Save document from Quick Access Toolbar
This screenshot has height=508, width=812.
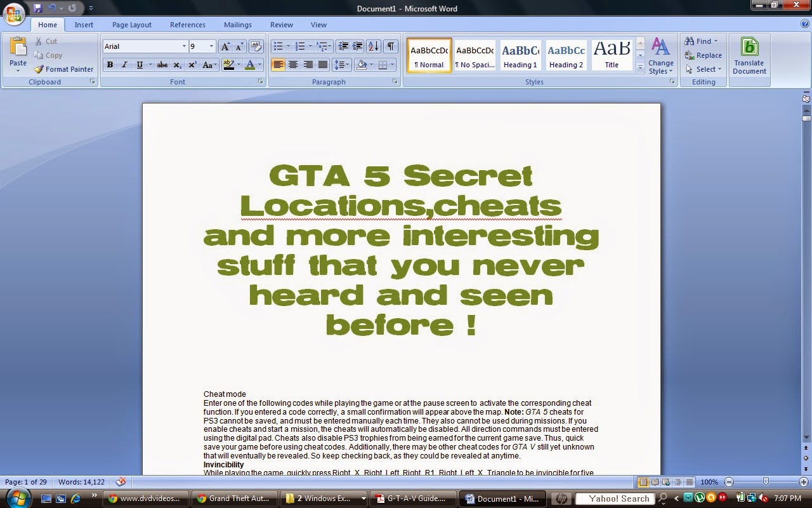(x=38, y=8)
